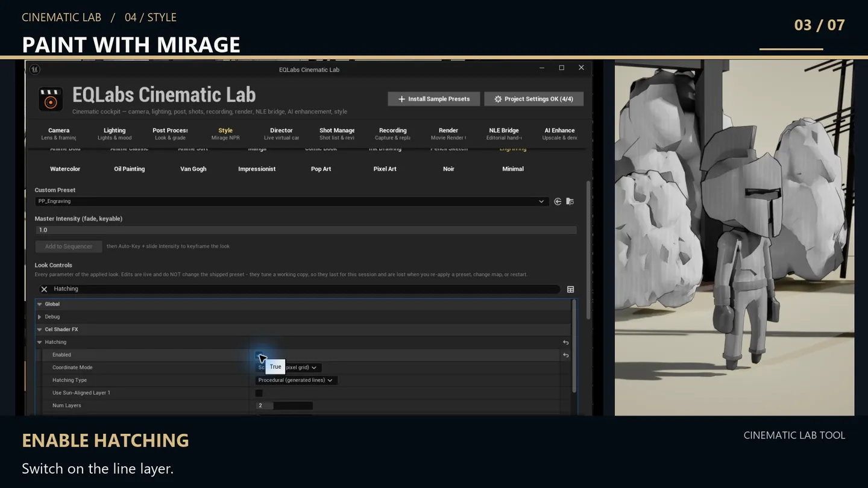Apply the Oil Painting style preset
The width and height of the screenshot is (868, 488).
(130, 169)
